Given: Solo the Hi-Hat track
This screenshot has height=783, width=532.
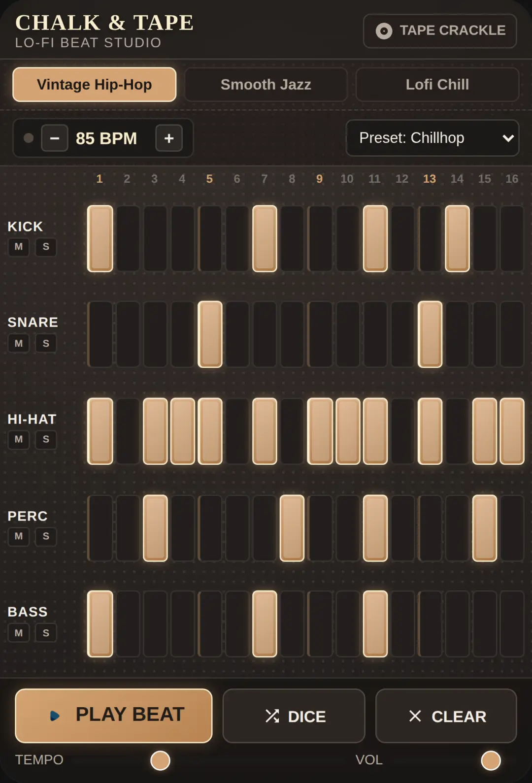Looking at the screenshot, I should (x=46, y=439).
